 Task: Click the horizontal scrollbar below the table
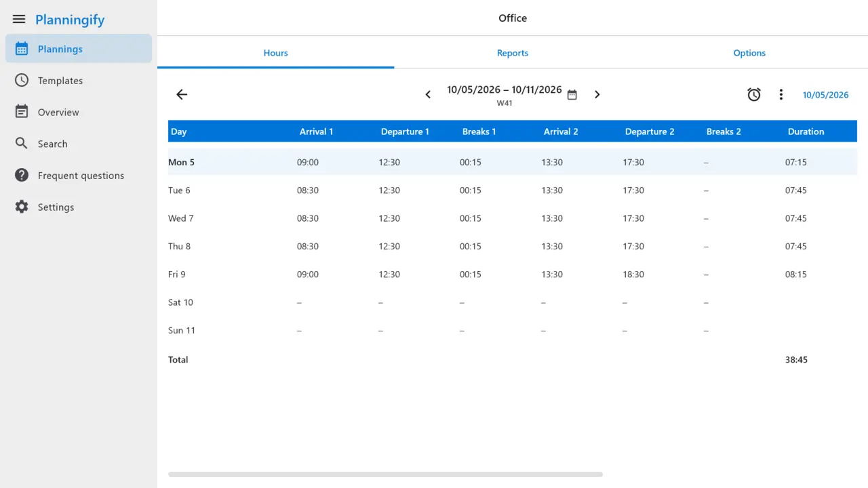point(385,474)
